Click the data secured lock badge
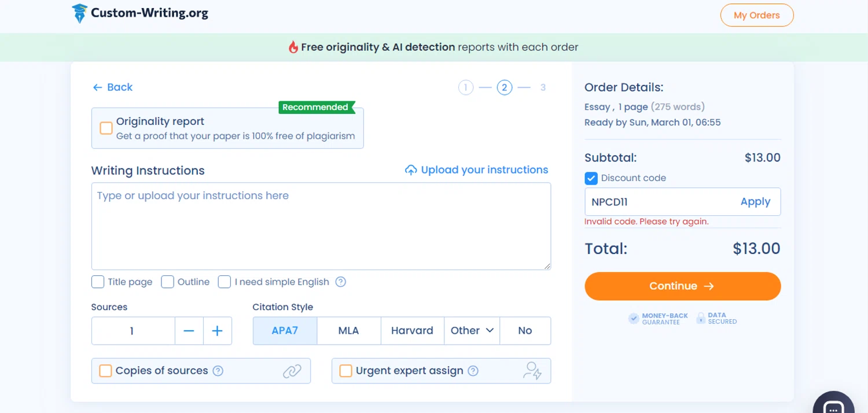The image size is (868, 413). 716,319
